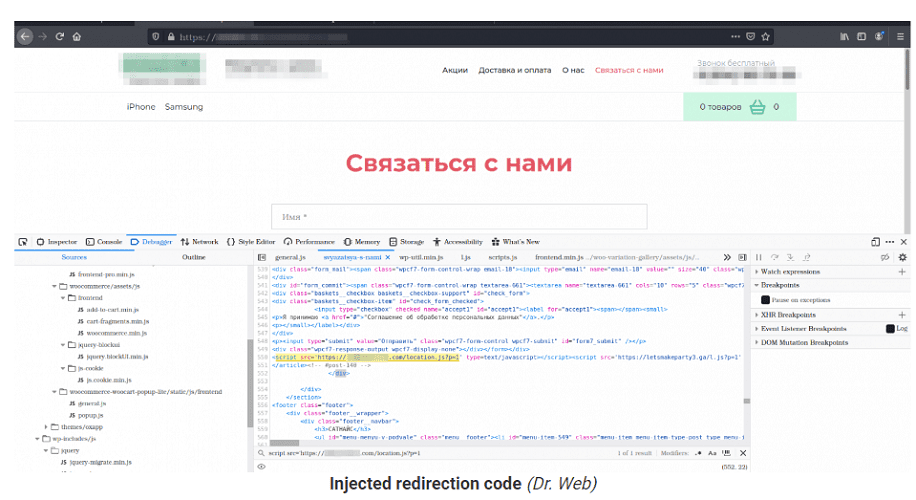This screenshot has width=916, height=500.
Task: Click the Step In debugger icon
Action: pos(790,257)
